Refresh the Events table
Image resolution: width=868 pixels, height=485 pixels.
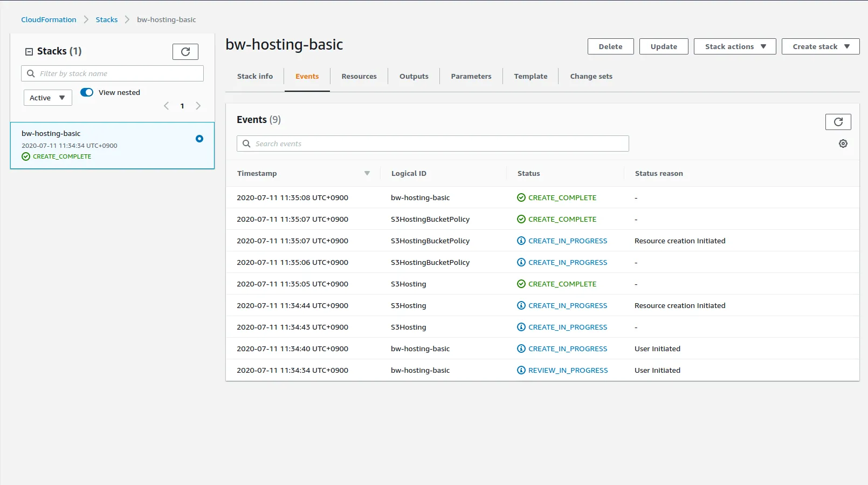coord(838,122)
